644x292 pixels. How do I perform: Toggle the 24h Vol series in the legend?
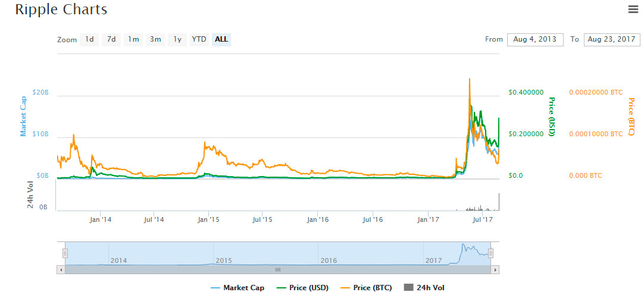click(424, 287)
